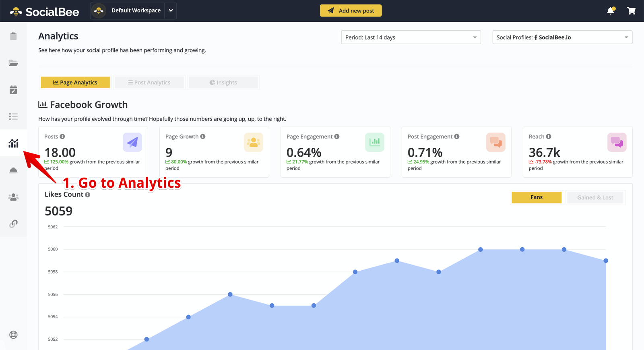Click the people icon in Page Growth card

tap(254, 142)
